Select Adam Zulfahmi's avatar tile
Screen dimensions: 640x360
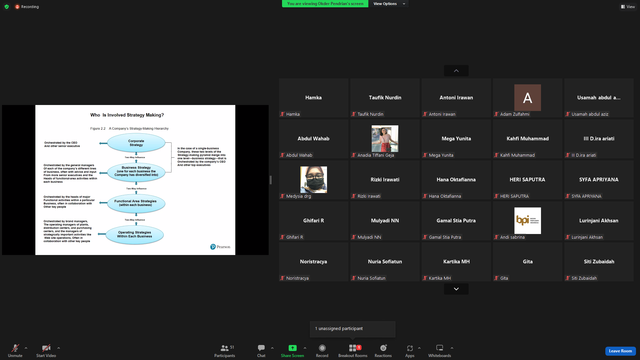[527, 98]
